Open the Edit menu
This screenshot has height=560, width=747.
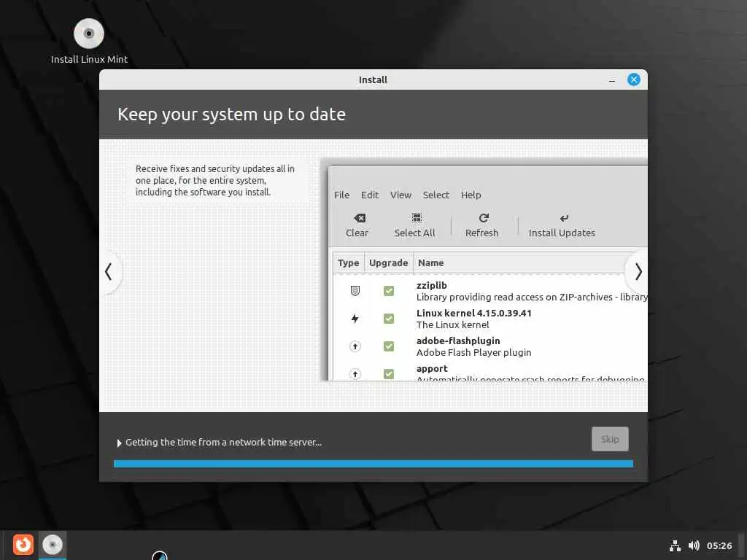pyautogui.click(x=370, y=195)
